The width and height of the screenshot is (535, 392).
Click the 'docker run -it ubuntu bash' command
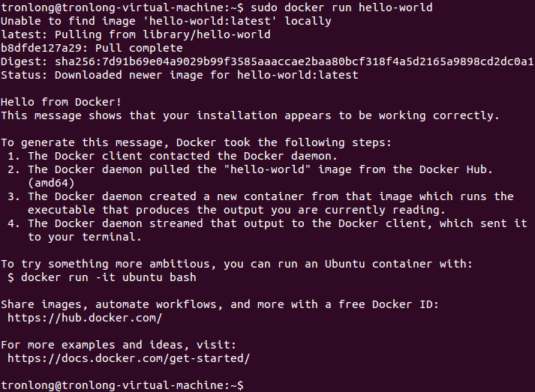click(108, 277)
